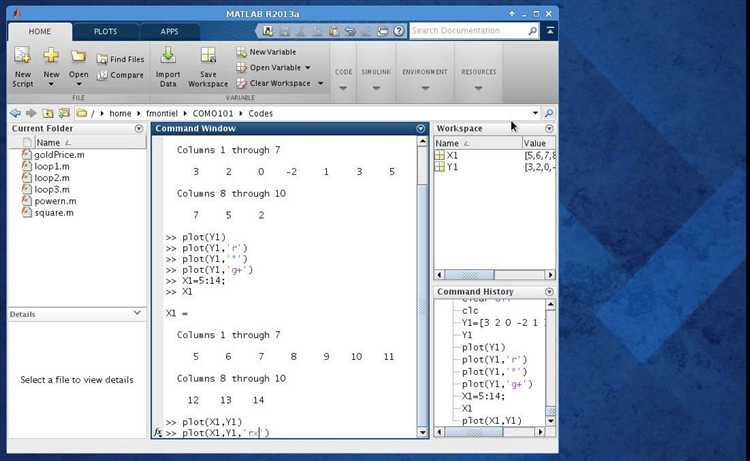The image size is (750, 461).
Task: Click 'fmontiel' in the folder path
Action: click(162, 113)
